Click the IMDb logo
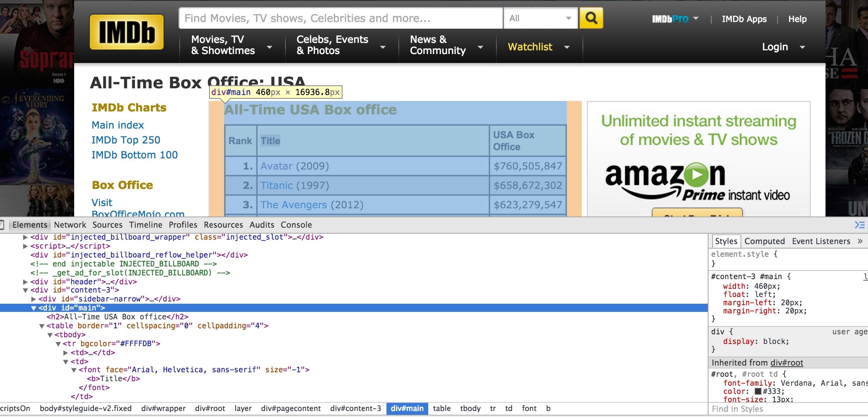Viewport: 868px width, 417px height. 127,32
